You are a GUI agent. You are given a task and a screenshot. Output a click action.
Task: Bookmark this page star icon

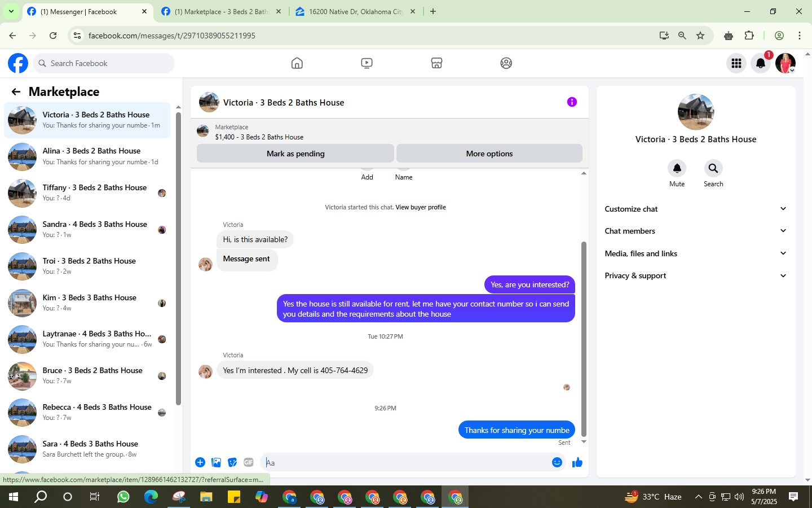(700, 36)
